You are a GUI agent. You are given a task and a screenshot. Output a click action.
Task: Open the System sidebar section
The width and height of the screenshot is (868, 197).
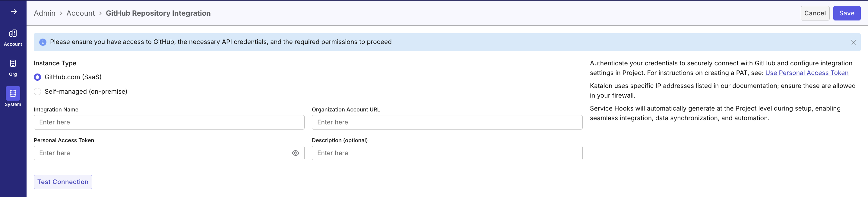click(x=13, y=97)
